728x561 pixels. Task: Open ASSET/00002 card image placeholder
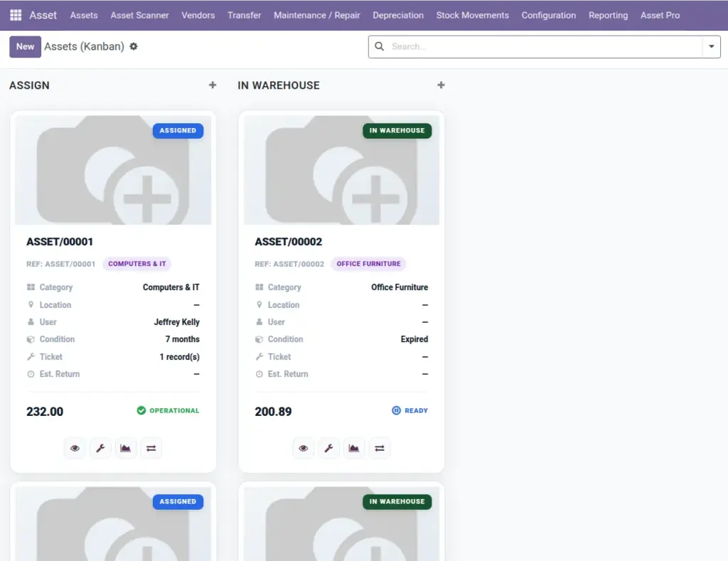(x=341, y=170)
